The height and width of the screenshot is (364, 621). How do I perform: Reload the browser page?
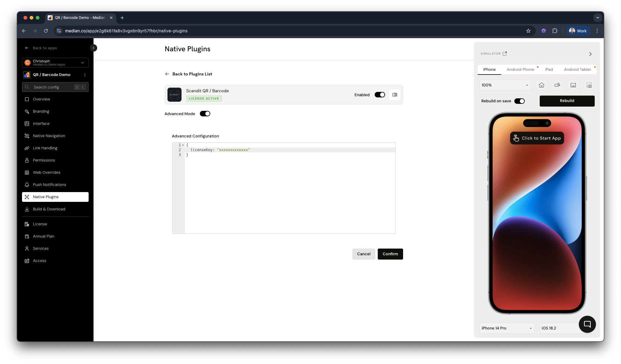[x=46, y=31]
